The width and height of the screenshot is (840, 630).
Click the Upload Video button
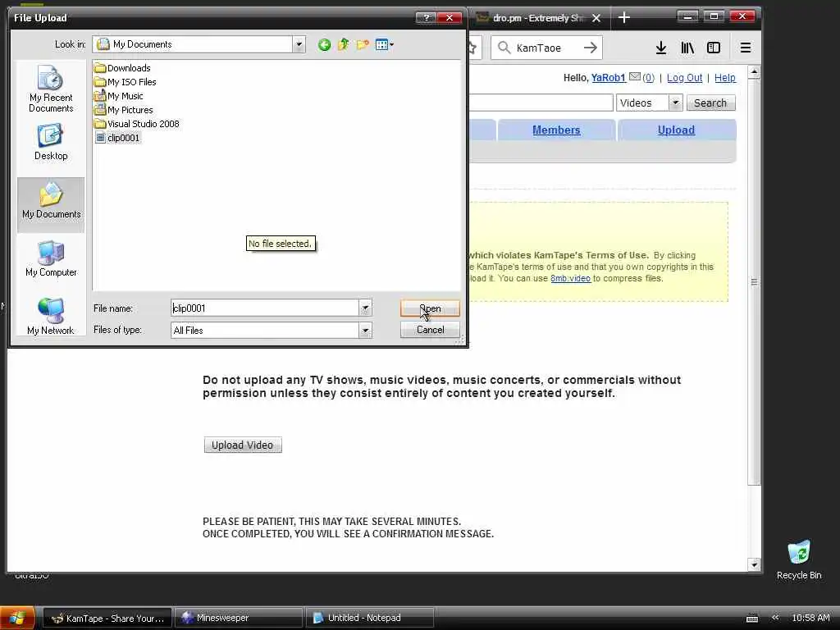pos(243,445)
